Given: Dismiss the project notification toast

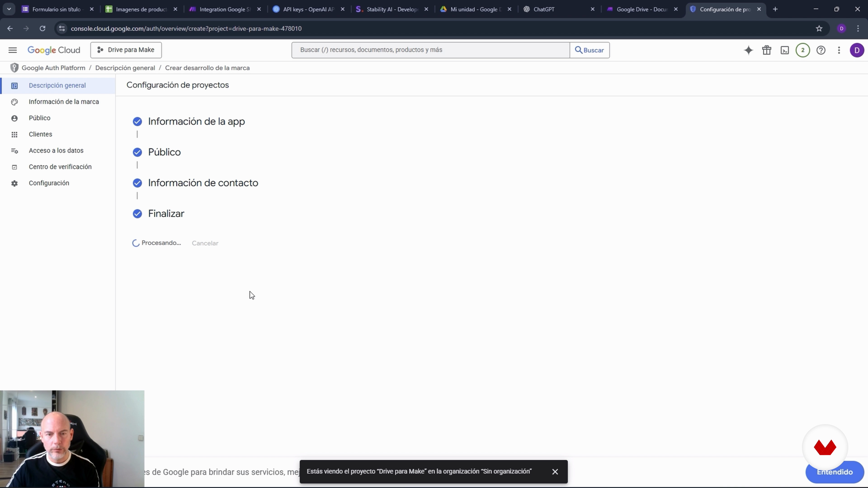Looking at the screenshot, I should 555,472.
